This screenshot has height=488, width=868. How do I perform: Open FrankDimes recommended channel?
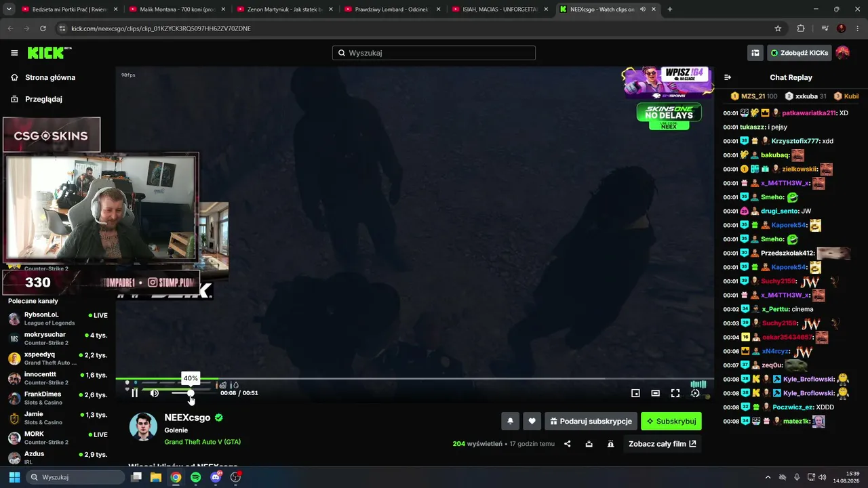(x=58, y=398)
